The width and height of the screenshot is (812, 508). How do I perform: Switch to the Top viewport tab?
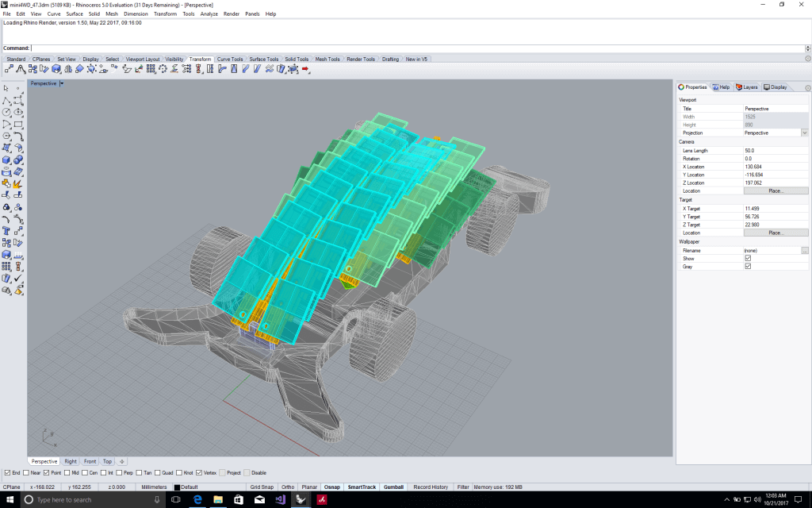(107, 461)
